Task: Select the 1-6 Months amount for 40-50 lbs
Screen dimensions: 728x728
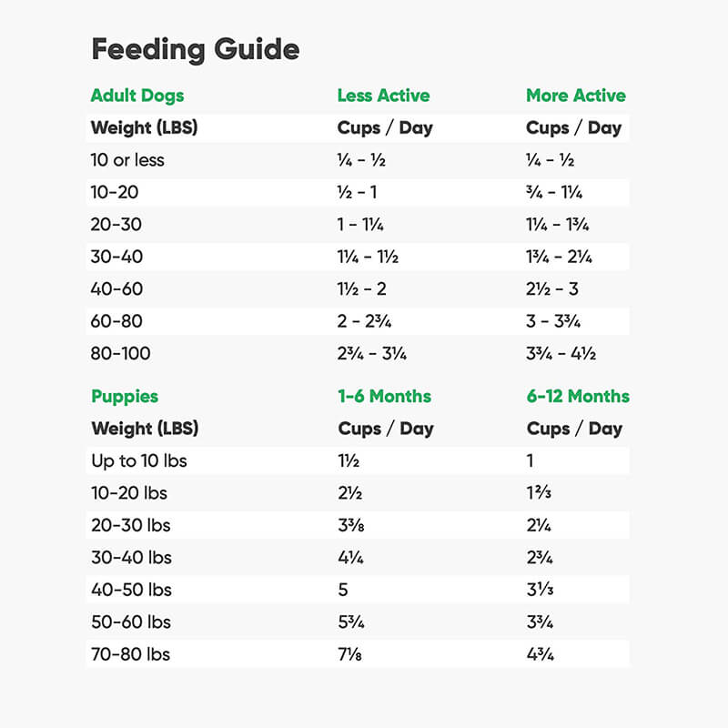Action: click(343, 590)
